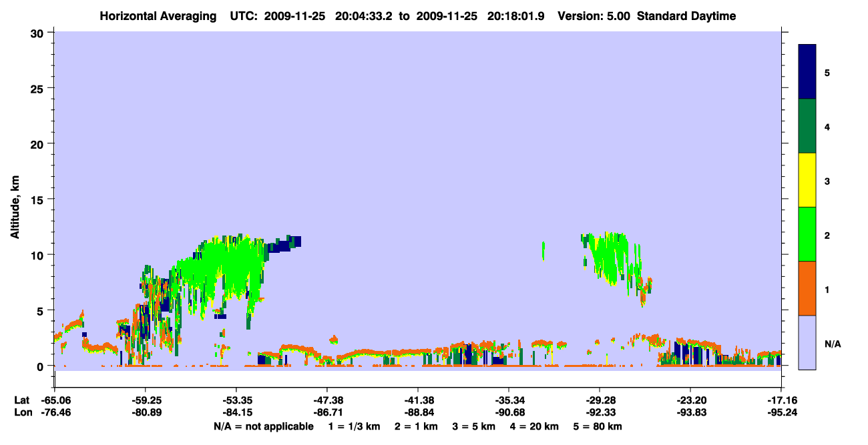Click 'Standard Daytime' in the title
Screen dimensions: 868x445
(686, 16)
